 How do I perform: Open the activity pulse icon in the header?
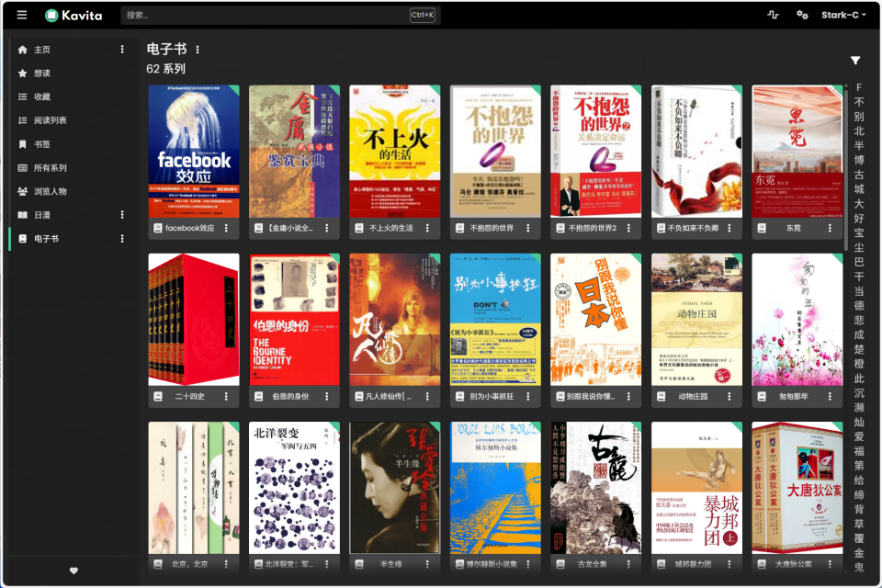[x=773, y=15]
